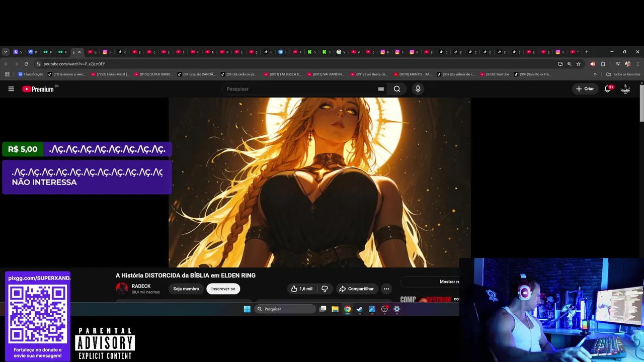
Task: Open Chrome three-dot menu
Action: 638,64
